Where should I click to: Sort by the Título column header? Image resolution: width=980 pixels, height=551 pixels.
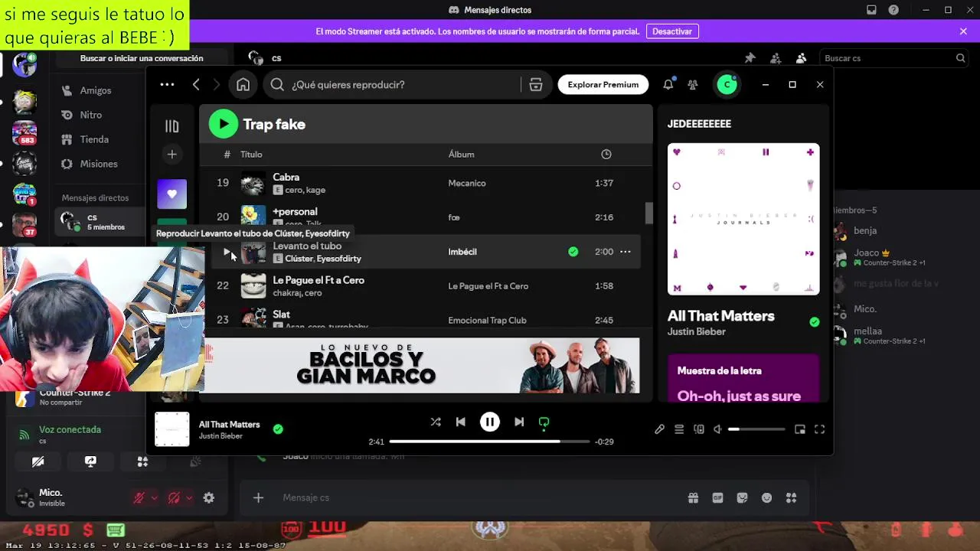tap(251, 154)
